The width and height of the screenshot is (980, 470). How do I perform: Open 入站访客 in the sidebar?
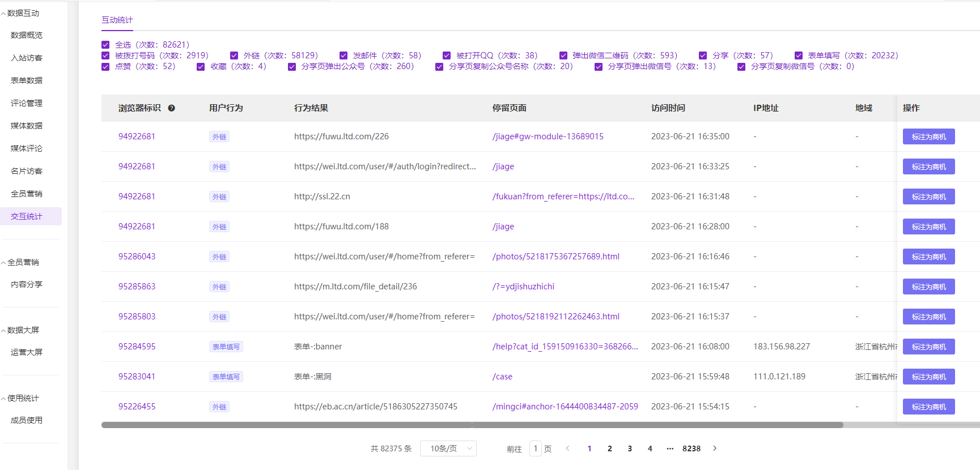point(27,58)
